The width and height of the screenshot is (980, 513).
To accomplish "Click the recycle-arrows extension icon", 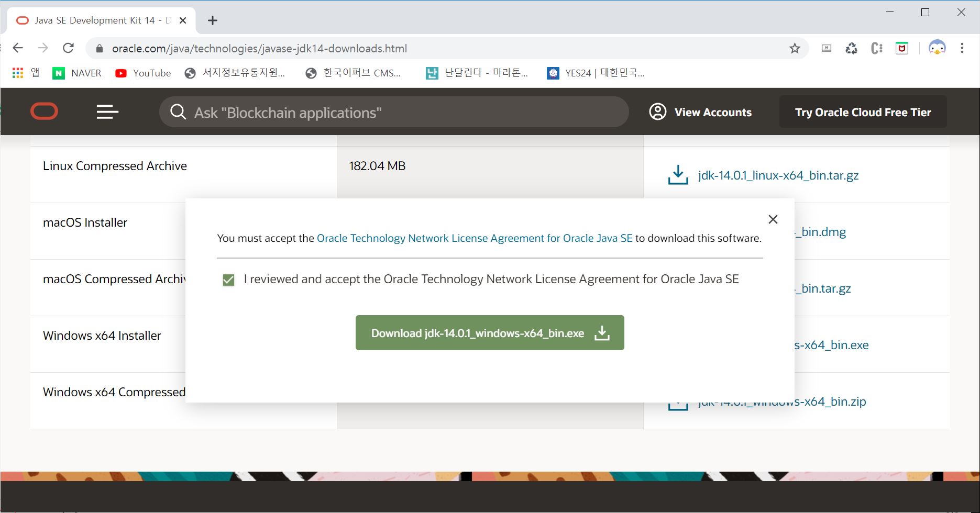I will [x=852, y=49].
